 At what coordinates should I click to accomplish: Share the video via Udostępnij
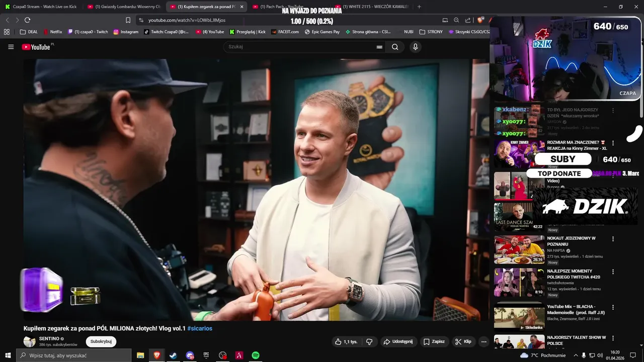[398, 341]
